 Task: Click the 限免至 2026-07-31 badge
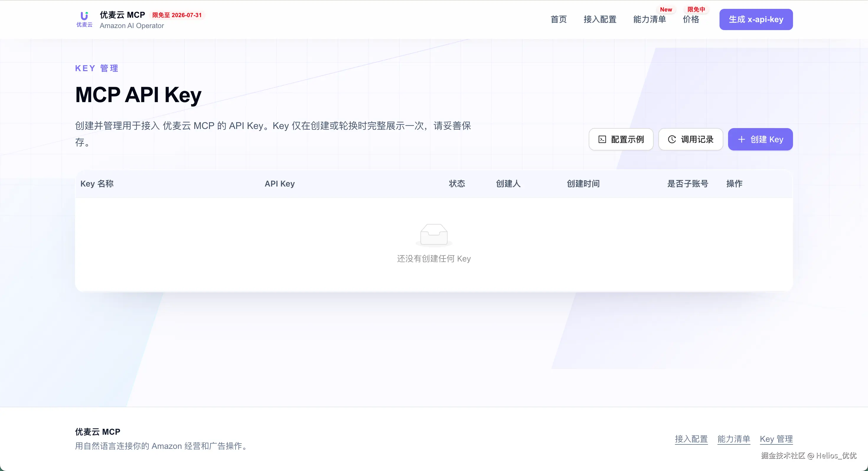click(x=177, y=15)
